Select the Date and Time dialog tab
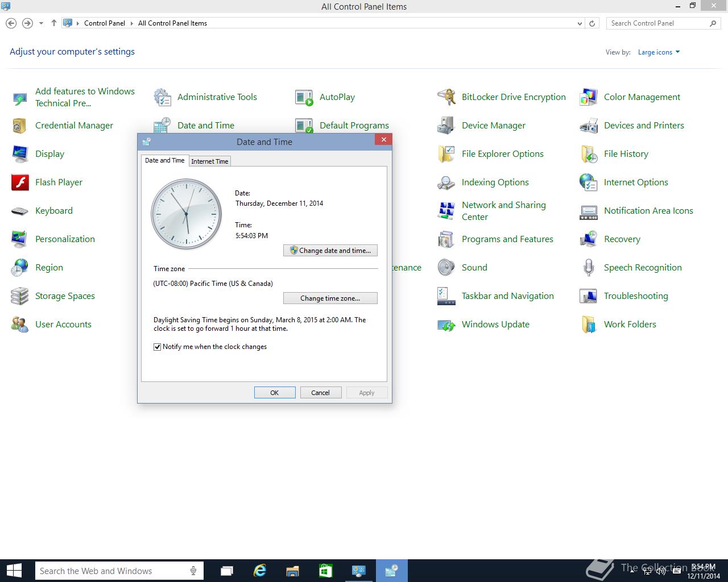 tap(165, 160)
